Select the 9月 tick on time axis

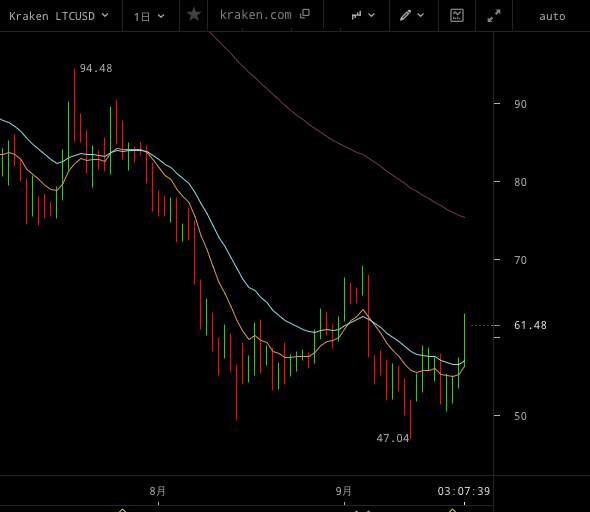pyautogui.click(x=343, y=491)
